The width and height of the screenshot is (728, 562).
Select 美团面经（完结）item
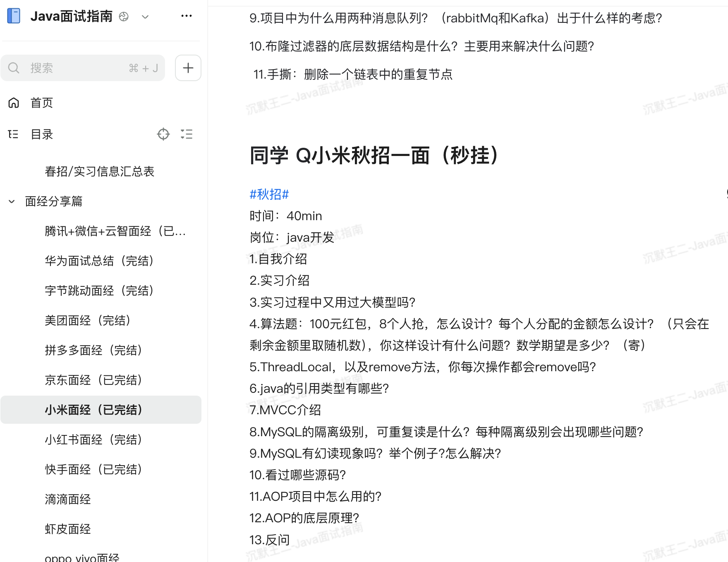coord(88,320)
